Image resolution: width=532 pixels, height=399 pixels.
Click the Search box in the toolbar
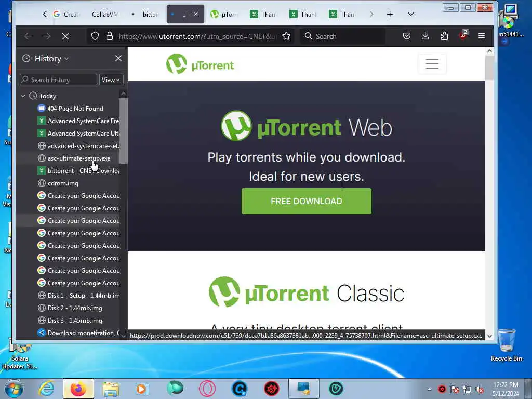point(343,36)
